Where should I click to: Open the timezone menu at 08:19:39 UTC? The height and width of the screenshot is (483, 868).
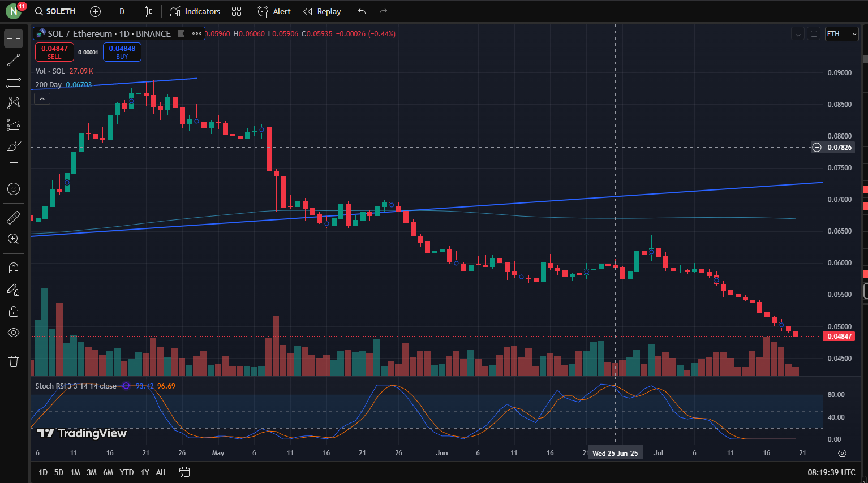(831, 472)
